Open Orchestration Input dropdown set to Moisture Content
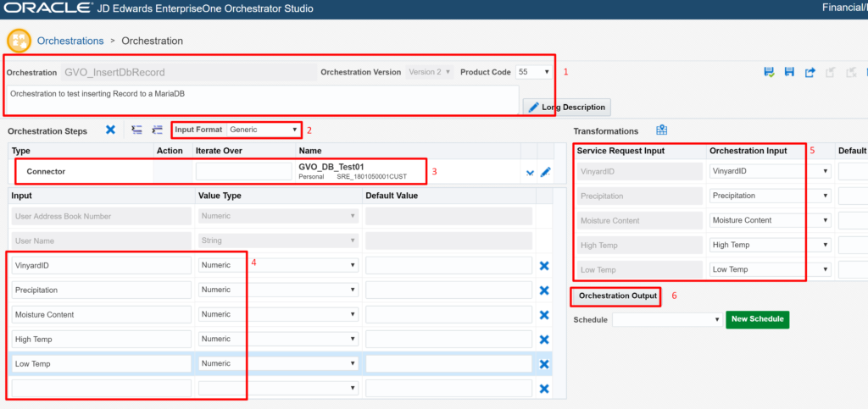The image size is (868, 409). pyautogui.click(x=771, y=220)
